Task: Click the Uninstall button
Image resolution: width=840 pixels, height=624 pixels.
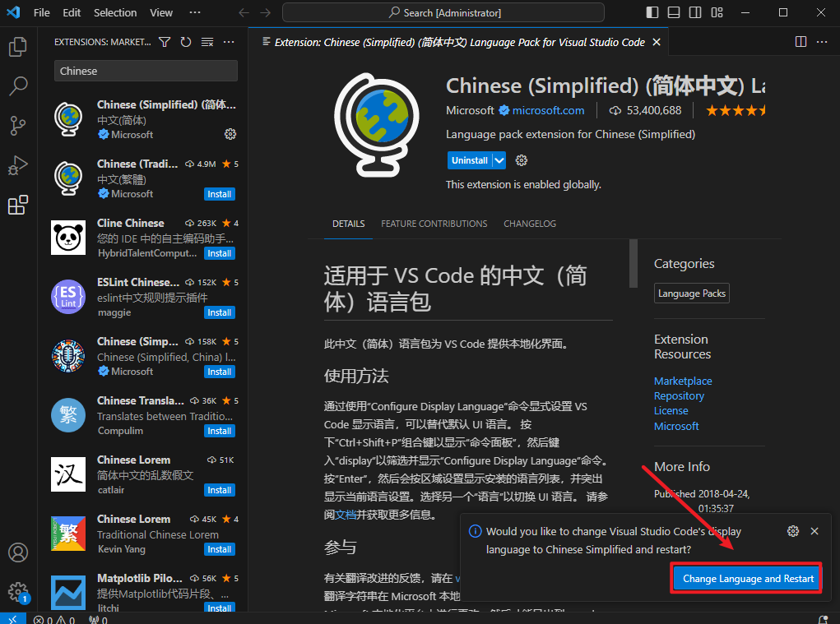Action: (x=470, y=160)
